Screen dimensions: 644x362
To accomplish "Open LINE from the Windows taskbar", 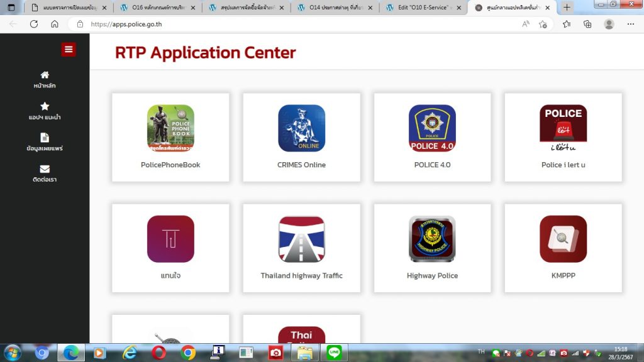I will [x=333, y=353].
